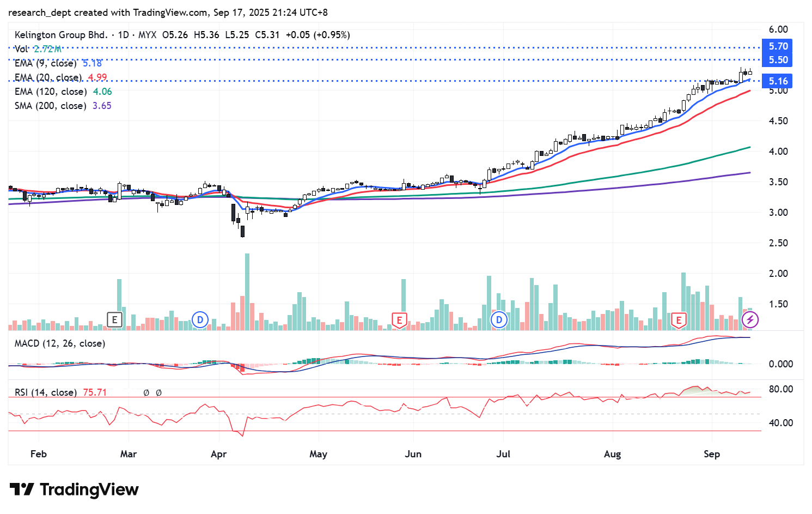Click the 5.70 blue price level label
Viewport: 812px width, 514px height.
tap(777, 46)
